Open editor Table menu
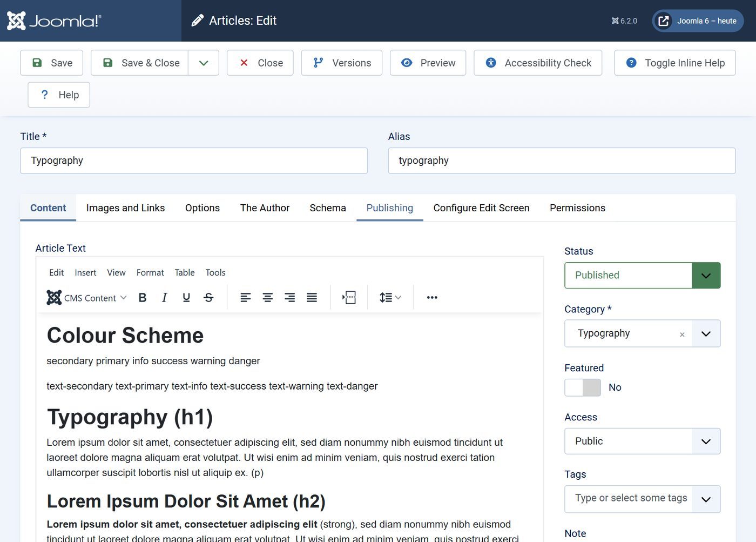The image size is (756, 542). click(x=185, y=272)
